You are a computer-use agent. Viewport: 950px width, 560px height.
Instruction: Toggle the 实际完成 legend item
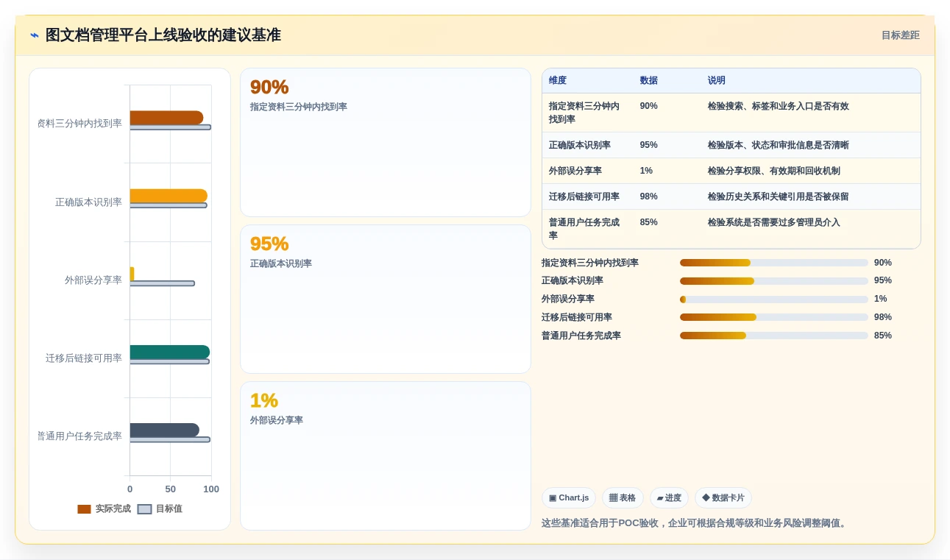click(104, 508)
